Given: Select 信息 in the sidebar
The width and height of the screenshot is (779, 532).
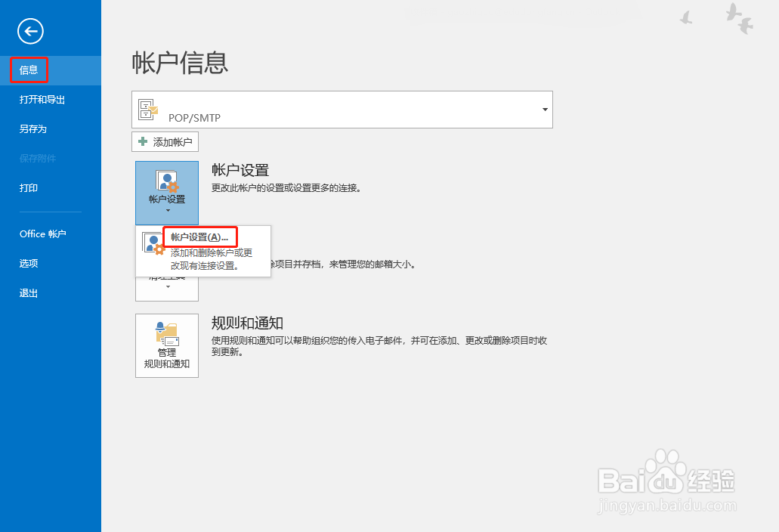Looking at the screenshot, I should pyautogui.click(x=28, y=70).
